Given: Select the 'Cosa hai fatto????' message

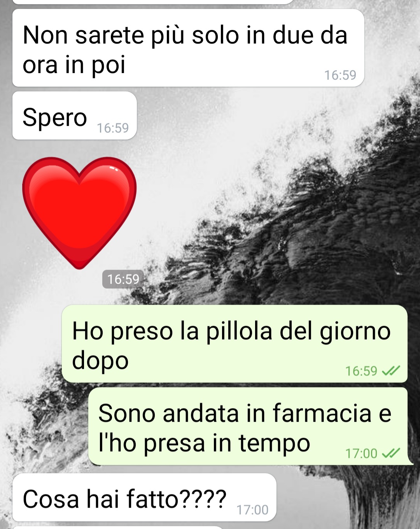Looking at the screenshot, I should (144, 497).
